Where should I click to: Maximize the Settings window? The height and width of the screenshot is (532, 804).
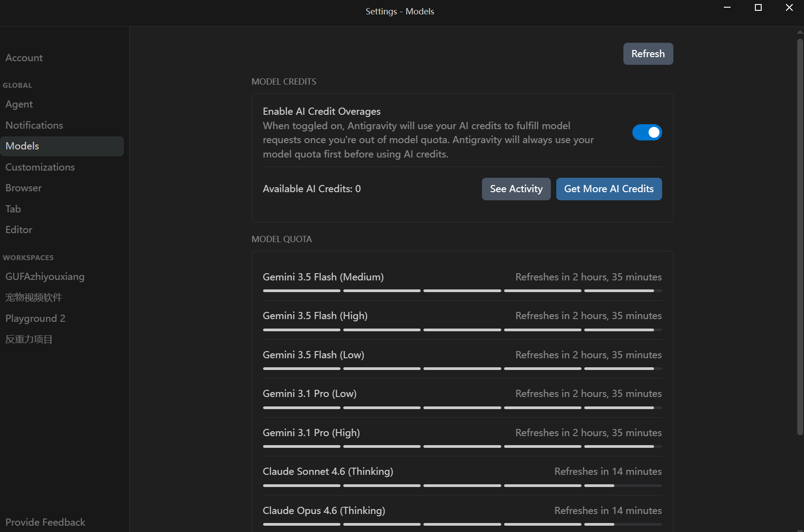click(x=758, y=8)
